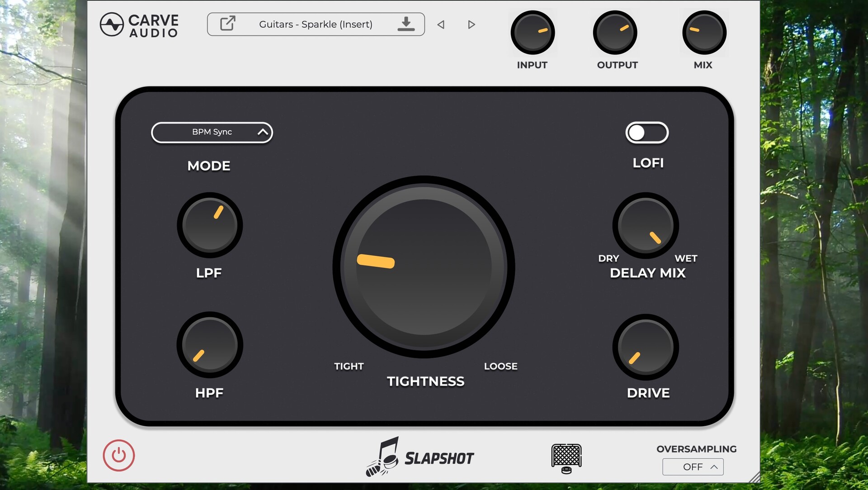
Task: Go to previous preset arrow
Action: coord(441,24)
